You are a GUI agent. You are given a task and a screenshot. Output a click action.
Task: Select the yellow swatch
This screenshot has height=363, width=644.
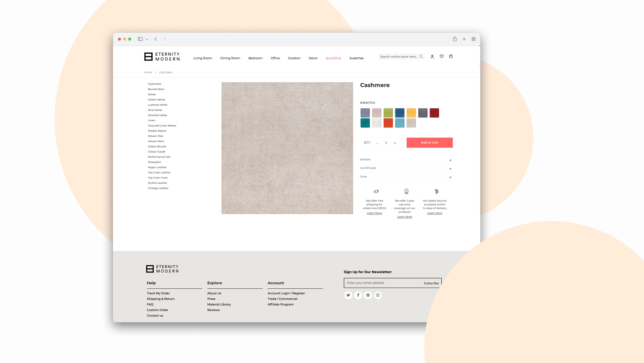pyautogui.click(x=411, y=113)
